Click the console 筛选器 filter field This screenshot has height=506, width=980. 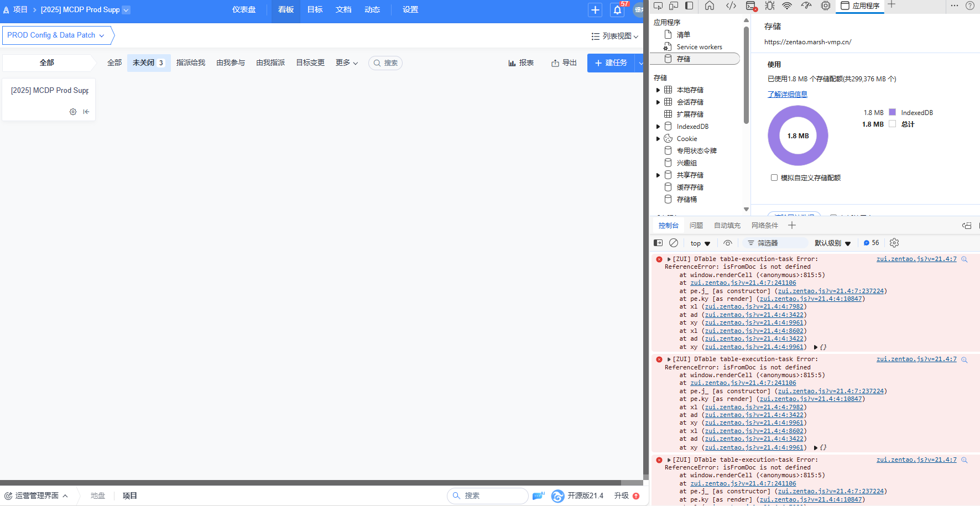click(x=775, y=243)
